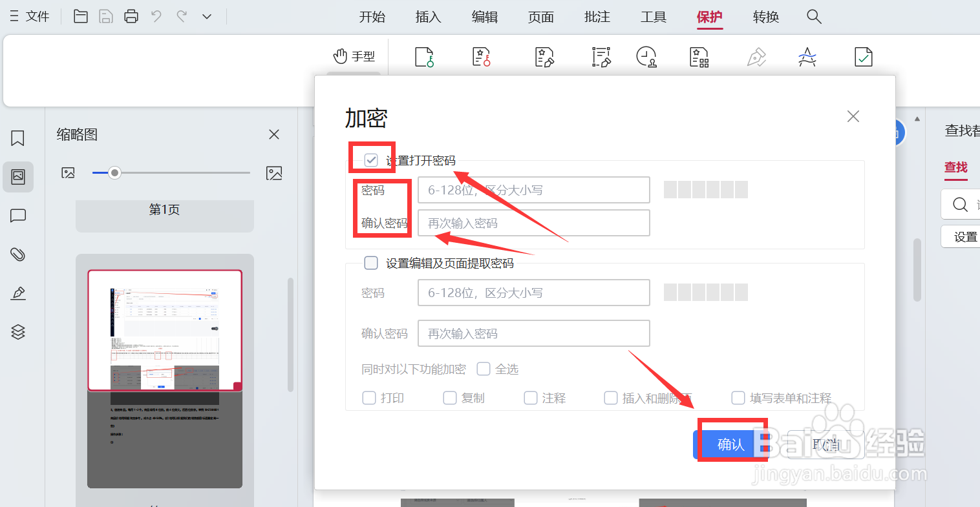
Task: Check the 全选 checkbox
Action: coord(484,369)
